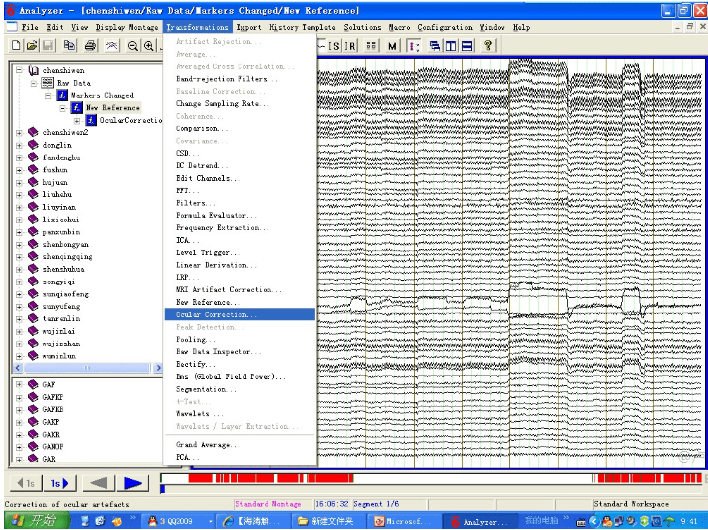The image size is (708, 530).
Task: Click the M marker toolbar button
Action: 392,46
